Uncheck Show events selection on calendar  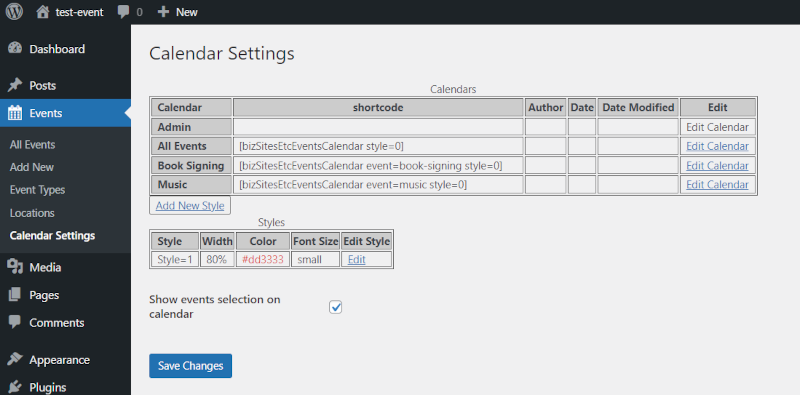(x=335, y=307)
